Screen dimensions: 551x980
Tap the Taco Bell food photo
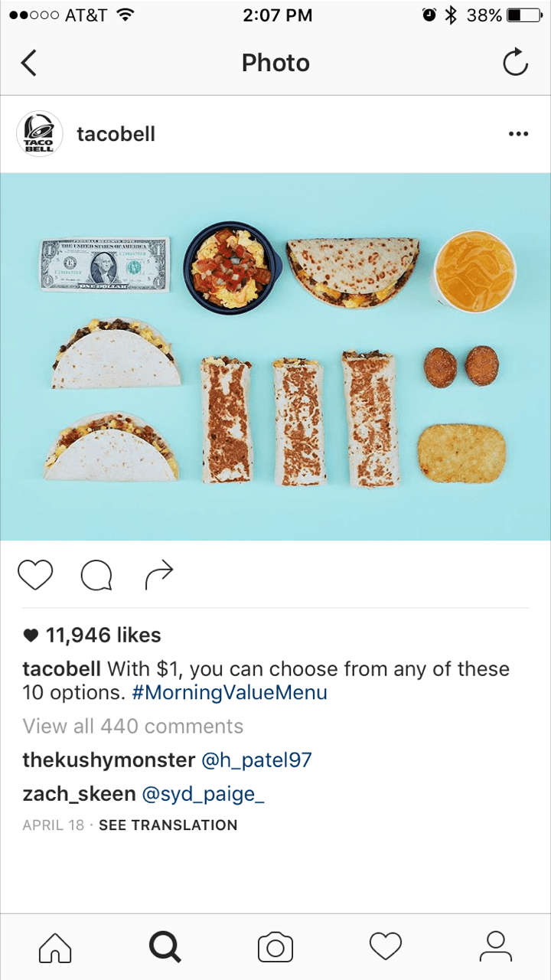(275, 357)
